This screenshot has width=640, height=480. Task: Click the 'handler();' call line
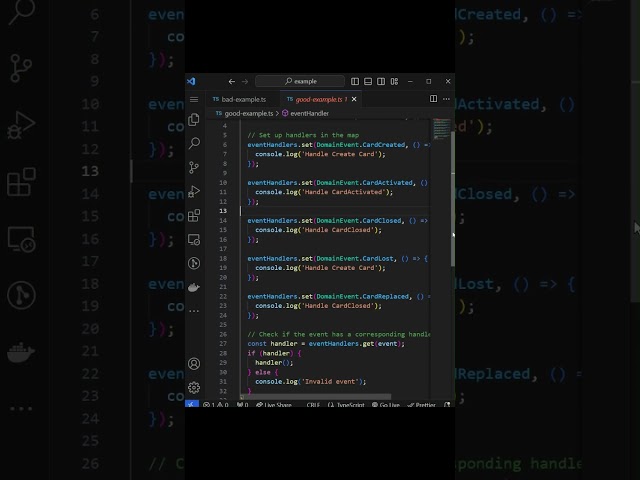(x=274, y=362)
